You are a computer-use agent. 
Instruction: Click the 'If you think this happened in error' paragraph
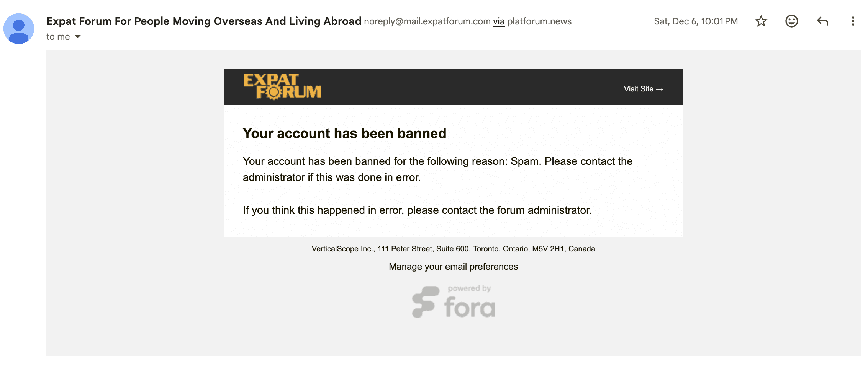(417, 210)
